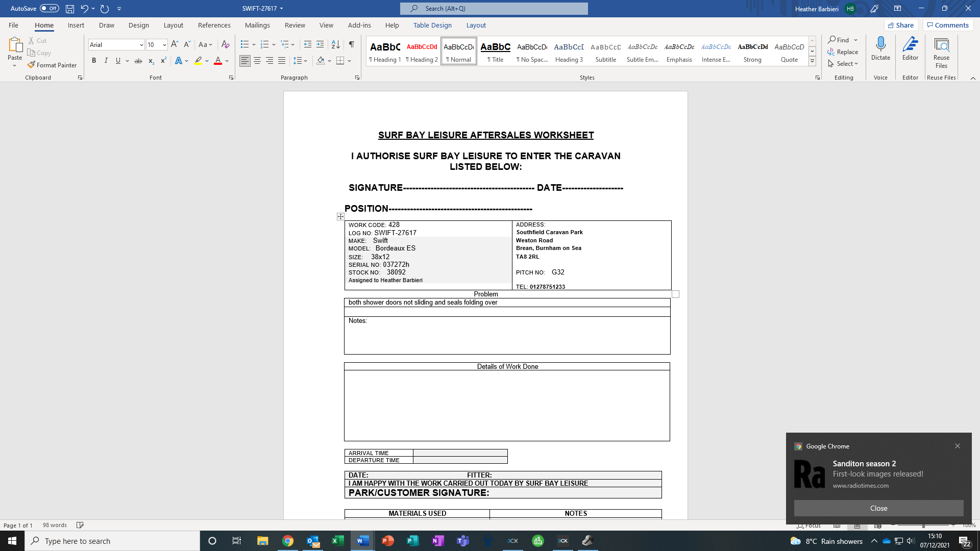Viewport: 980px width, 551px height.
Task: Toggle Italic formatting
Action: coord(106,61)
